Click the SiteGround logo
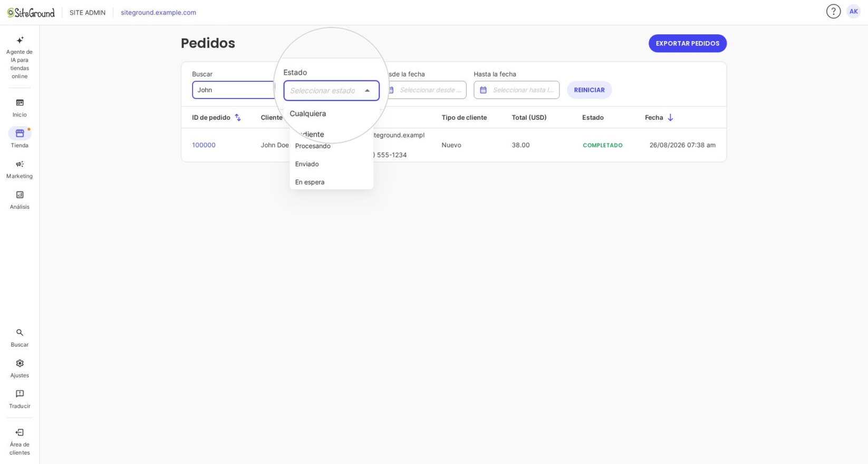 click(31, 13)
